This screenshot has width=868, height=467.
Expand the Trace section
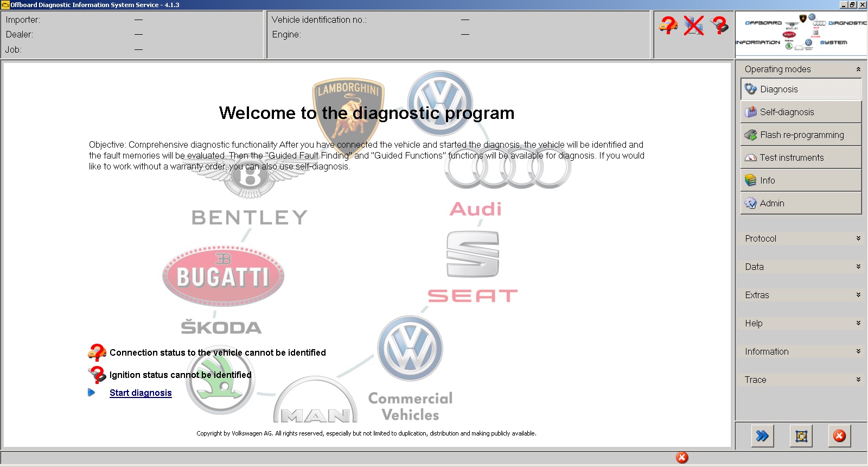pyautogui.click(x=858, y=380)
